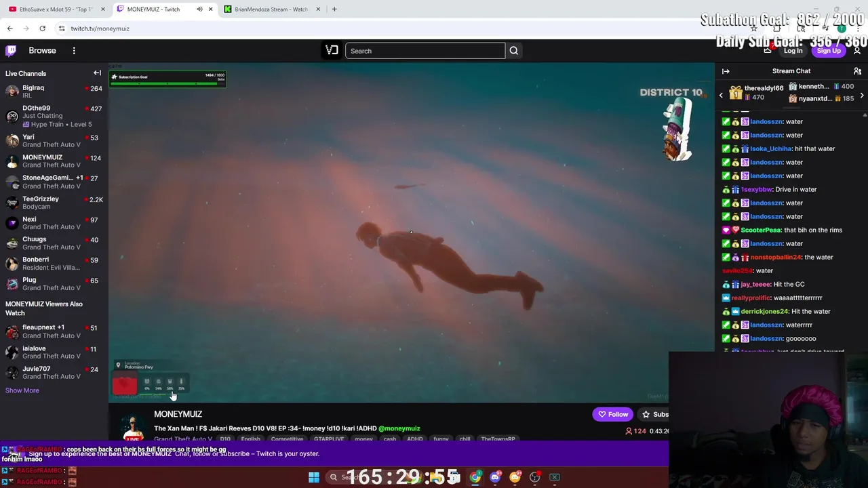Click therealdyl66 top gifter entry
868x488 pixels.
(756, 93)
